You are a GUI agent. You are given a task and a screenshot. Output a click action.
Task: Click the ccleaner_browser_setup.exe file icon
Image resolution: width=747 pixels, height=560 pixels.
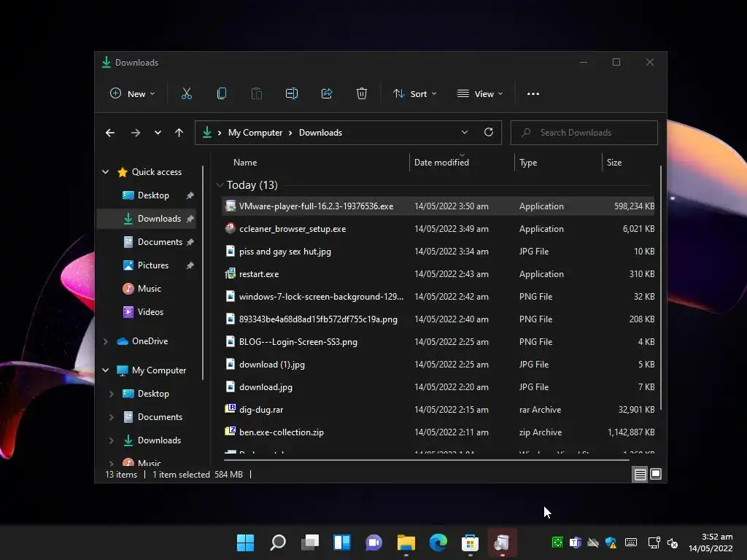(230, 228)
